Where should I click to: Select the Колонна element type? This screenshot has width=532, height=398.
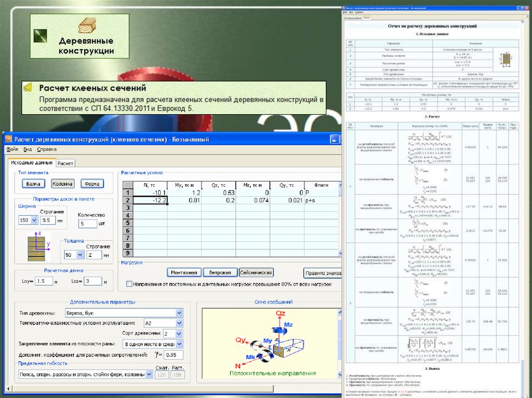(62, 183)
